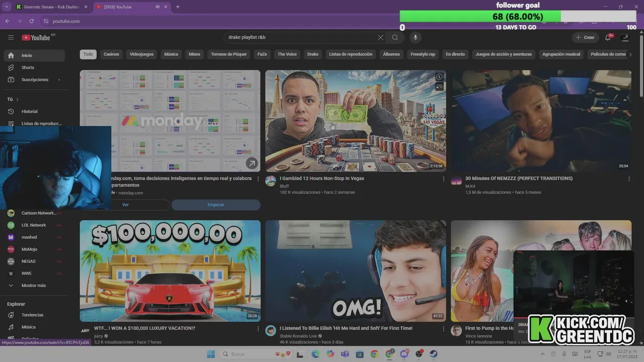Add Vegas video to watch later
The image size is (644, 362).
[x=439, y=77]
